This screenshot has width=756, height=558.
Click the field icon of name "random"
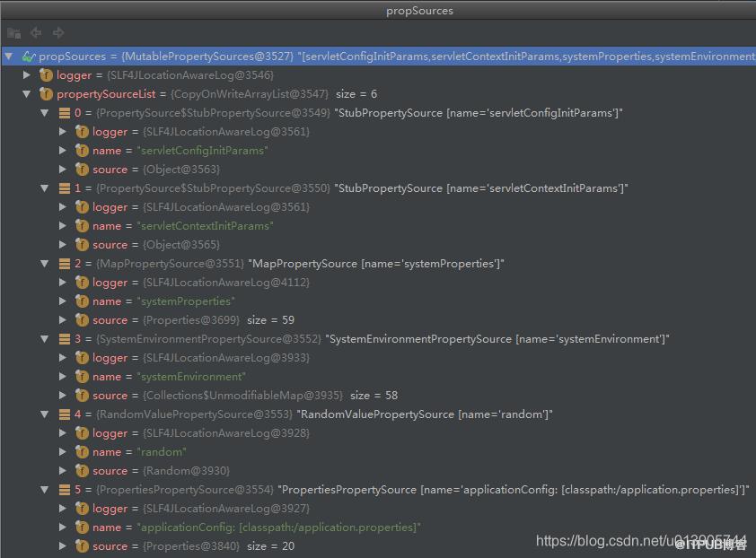coord(82,452)
